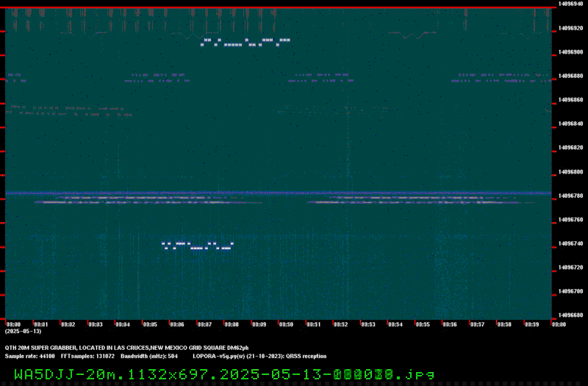Click the 00:05 time axis label

coord(150,324)
